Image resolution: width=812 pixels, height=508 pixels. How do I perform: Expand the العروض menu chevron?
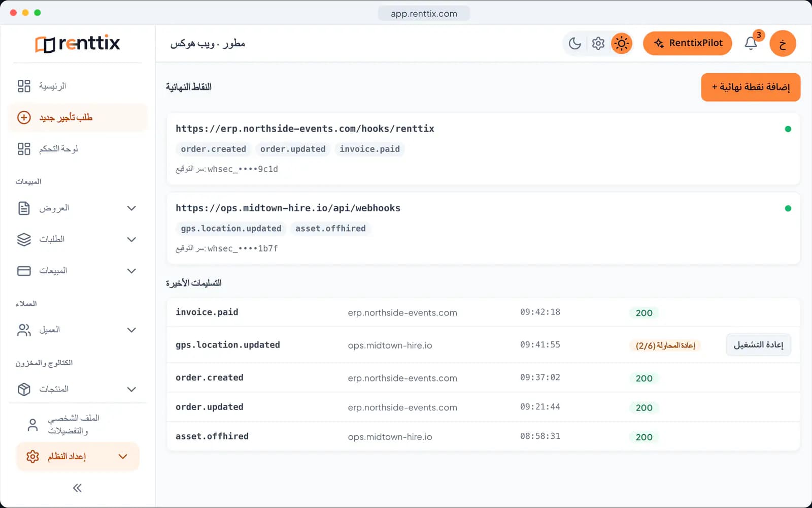[x=131, y=208]
